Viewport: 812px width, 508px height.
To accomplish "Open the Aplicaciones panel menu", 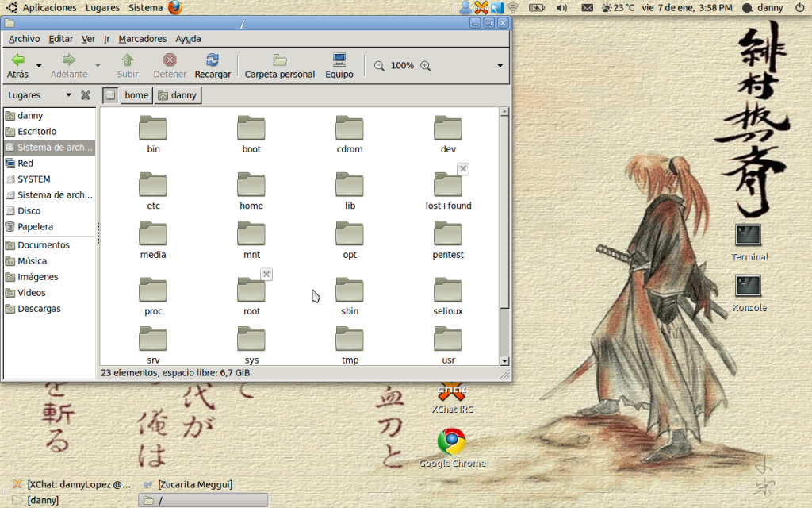I will pyautogui.click(x=49, y=8).
